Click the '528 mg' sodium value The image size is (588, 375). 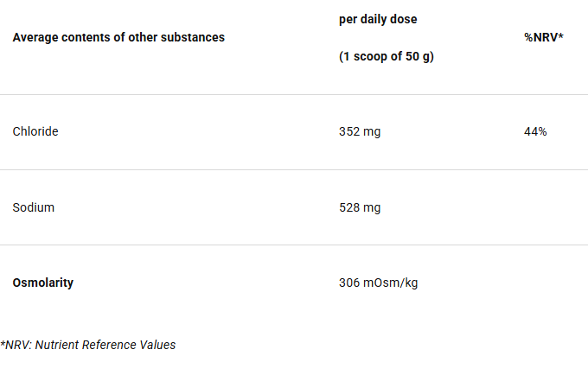360,207
